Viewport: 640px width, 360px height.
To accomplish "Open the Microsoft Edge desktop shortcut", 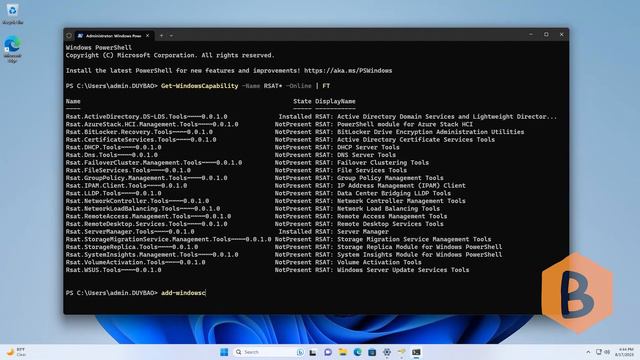I will (12, 49).
